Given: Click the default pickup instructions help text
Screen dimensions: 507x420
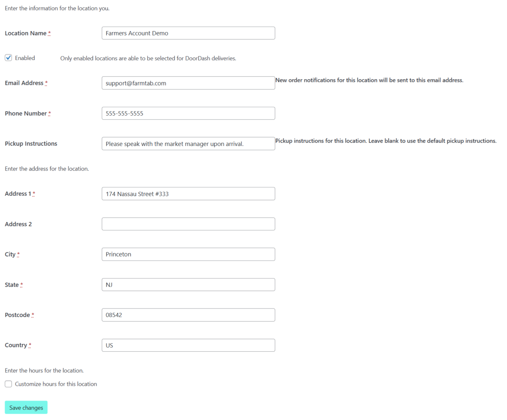Looking at the screenshot, I should coord(385,141).
